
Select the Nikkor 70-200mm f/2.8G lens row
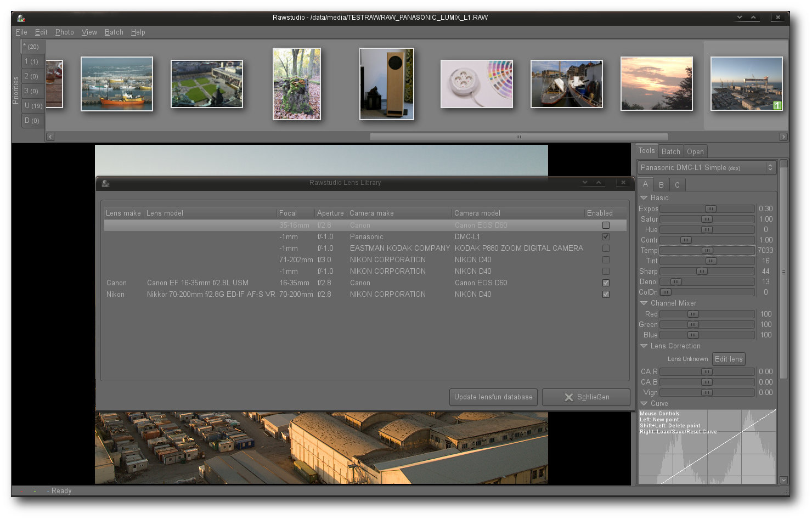(365, 294)
